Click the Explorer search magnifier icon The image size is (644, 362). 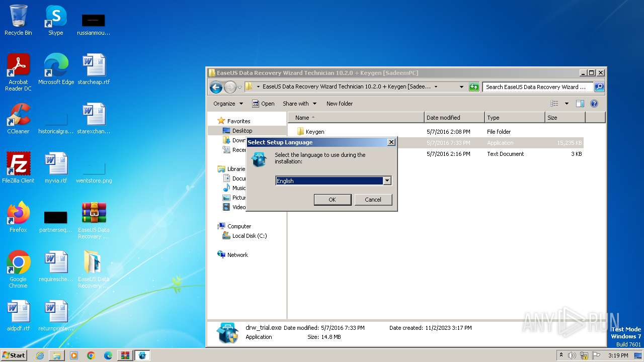tap(599, 87)
